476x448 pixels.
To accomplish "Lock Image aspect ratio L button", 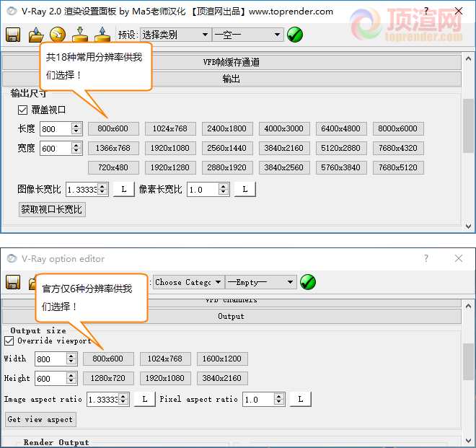I will (x=145, y=399).
